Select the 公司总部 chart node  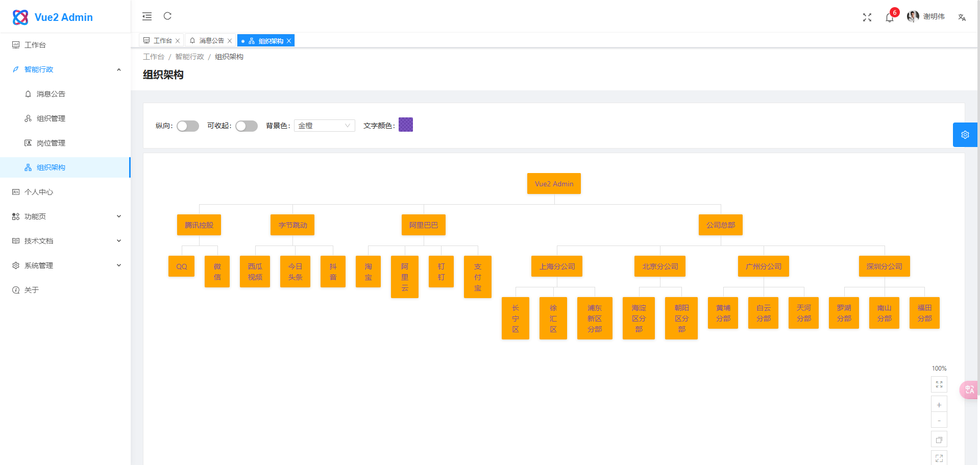coord(721,225)
